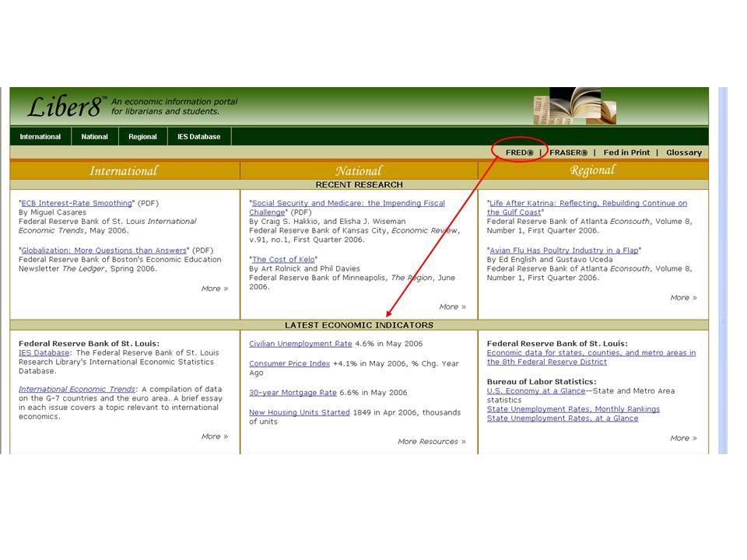Open Economic data for 8th Federal Reserve District link
Image resolution: width=747 pixels, height=560 pixels.
click(x=591, y=357)
